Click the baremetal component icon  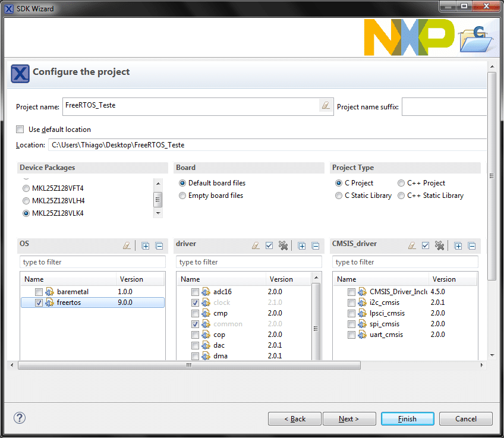click(x=49, y=292)
